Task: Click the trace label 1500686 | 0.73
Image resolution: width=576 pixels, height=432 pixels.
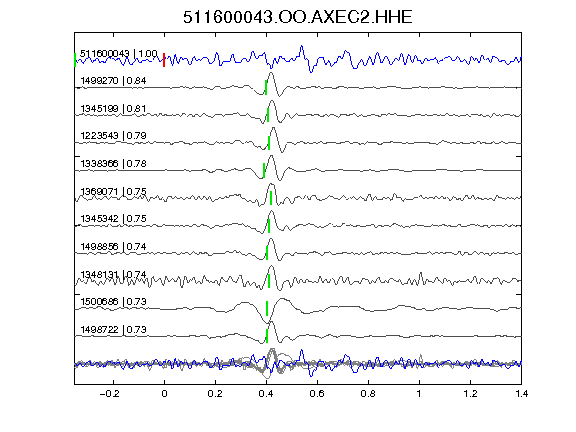Action: click(113, 302)
